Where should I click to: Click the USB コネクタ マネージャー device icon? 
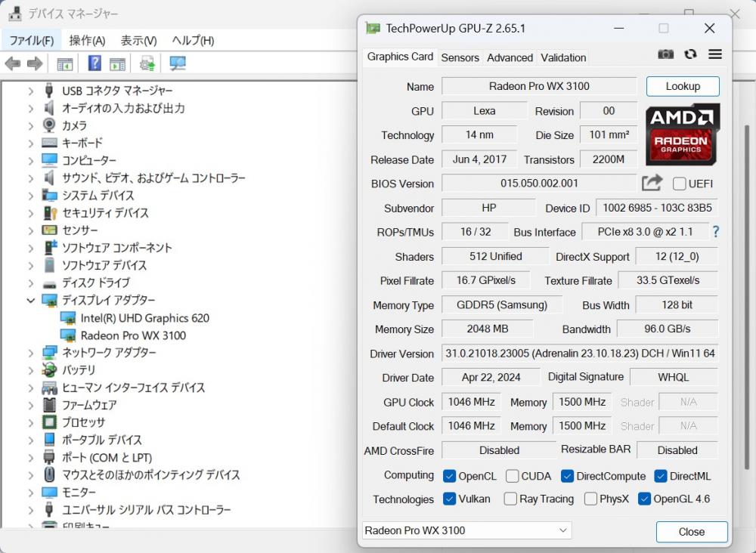48,90
